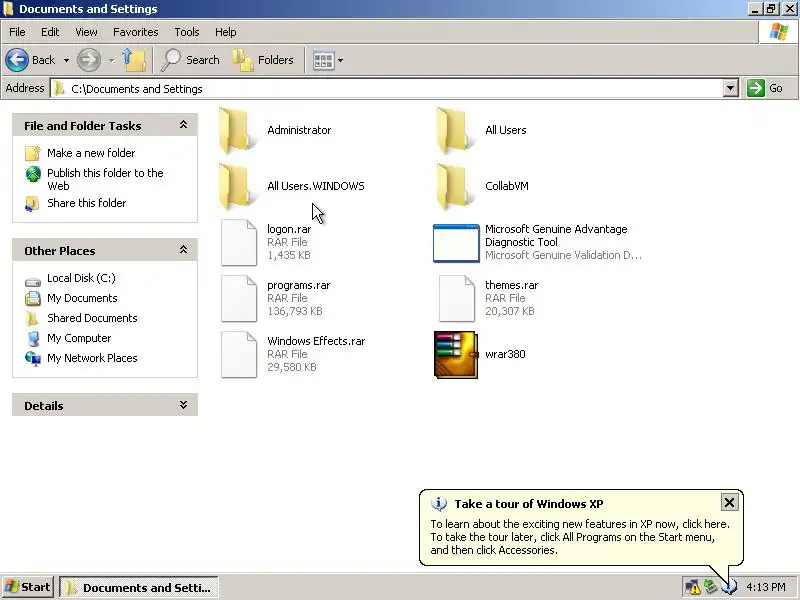Click Publish this folder to the Web link
The width and height of the screenshot is (800, 600).
coord(105,180)
